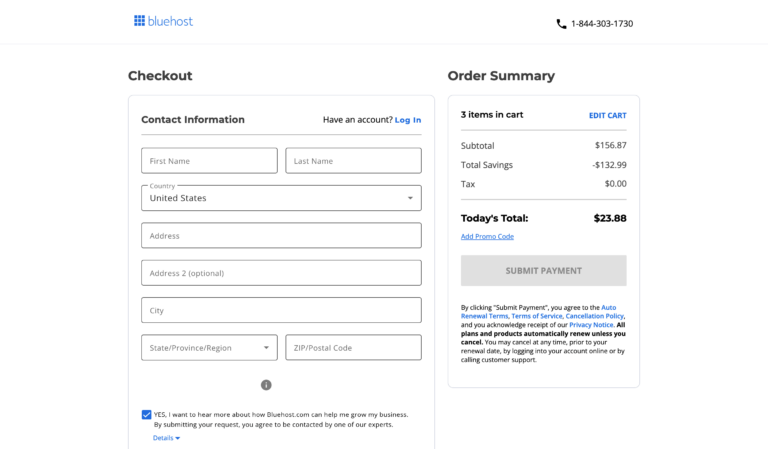Click the First Name field

[209, 161]
